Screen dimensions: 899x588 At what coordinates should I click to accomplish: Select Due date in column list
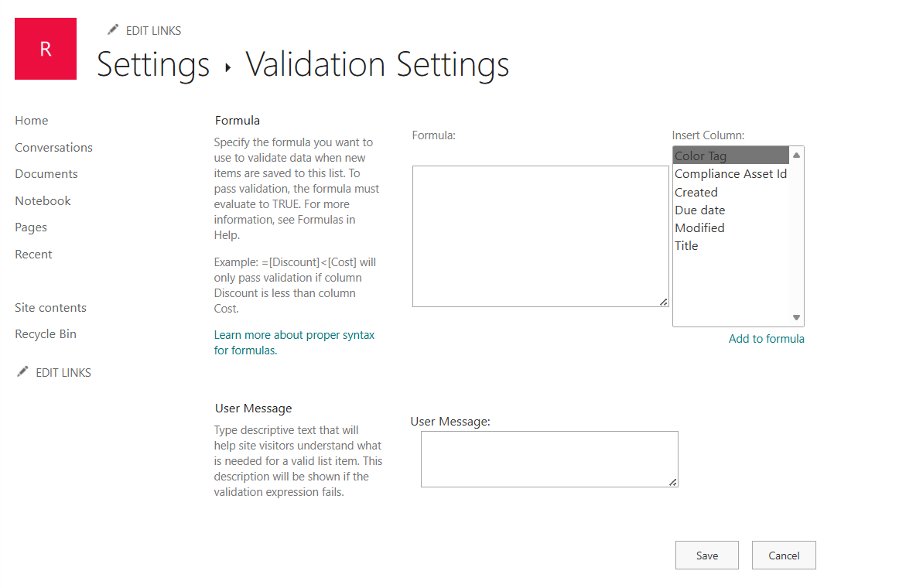tap(731, 210)
